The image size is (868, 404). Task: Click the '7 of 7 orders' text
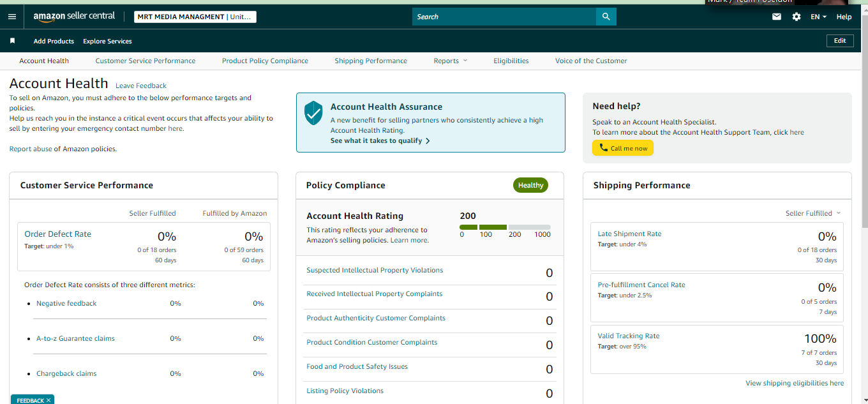[x=819, y=352]
